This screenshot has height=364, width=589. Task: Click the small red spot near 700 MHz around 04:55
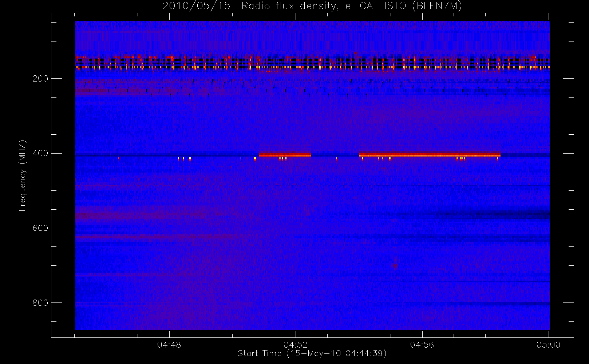[394, 265]
